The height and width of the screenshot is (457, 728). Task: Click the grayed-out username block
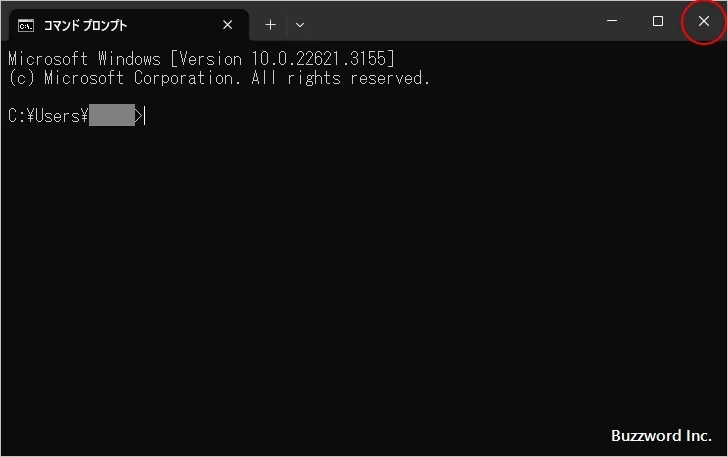[x=111, y=116]
